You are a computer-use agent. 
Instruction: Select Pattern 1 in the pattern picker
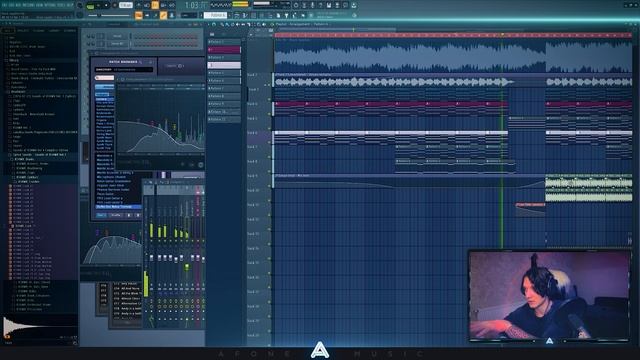(224, 42)
